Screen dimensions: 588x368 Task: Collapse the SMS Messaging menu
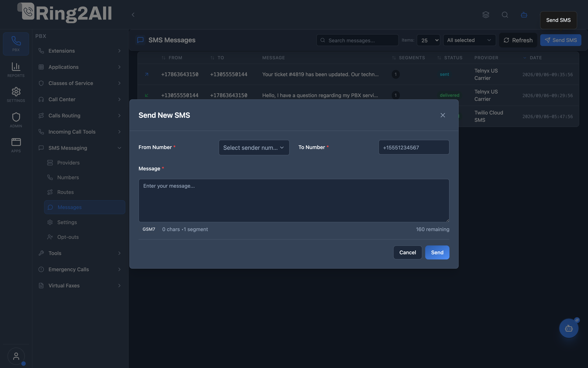tap(80, 148)
